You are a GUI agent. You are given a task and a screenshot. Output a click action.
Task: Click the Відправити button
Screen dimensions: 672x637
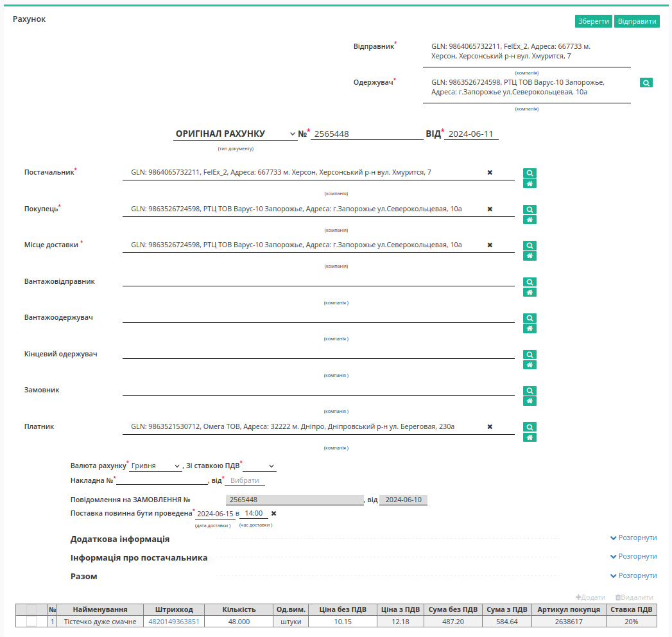(x=637, y=21)
